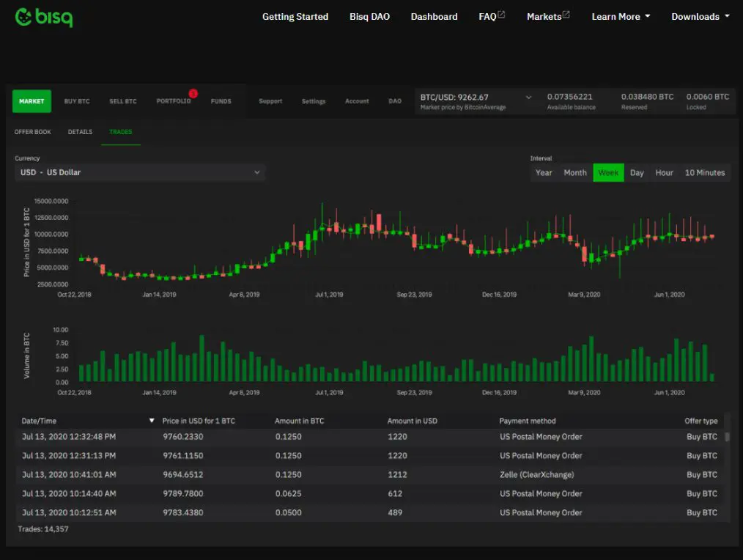This screenshot has width=743, height=560.
Task: Open Getting Started page
Action: 295,17
